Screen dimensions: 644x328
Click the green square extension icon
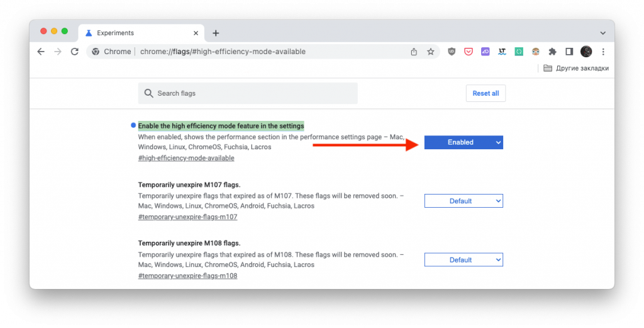(519, 52)
